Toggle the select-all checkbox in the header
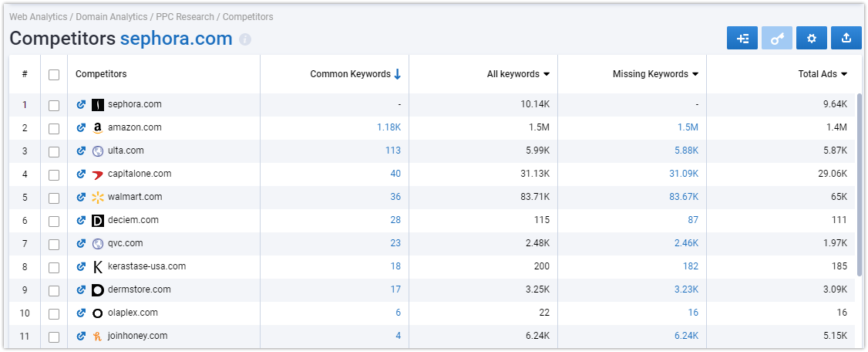Screen dimensions: 868x352 coord(54,74)
